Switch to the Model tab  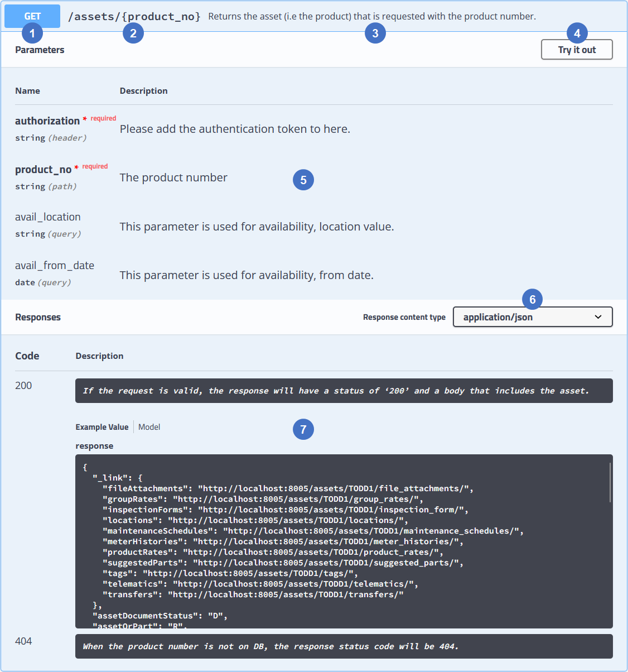(x=149, y=427)
